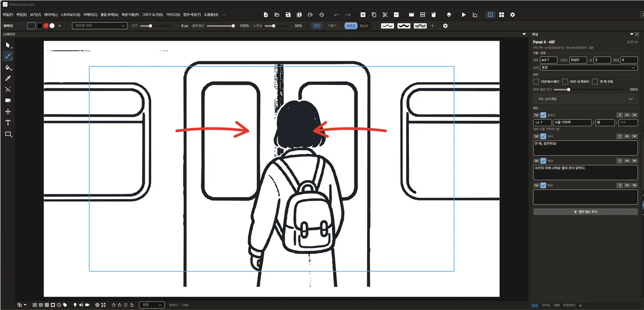Collapse the 액션 caption chevron
The image size is (644, 310).
coord(536,161)
